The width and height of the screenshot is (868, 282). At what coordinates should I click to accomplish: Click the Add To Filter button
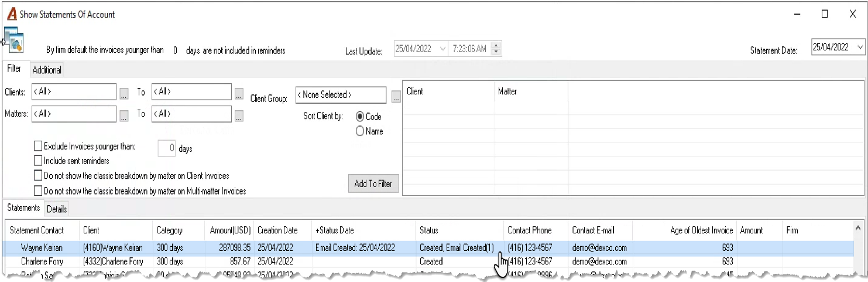373,184
